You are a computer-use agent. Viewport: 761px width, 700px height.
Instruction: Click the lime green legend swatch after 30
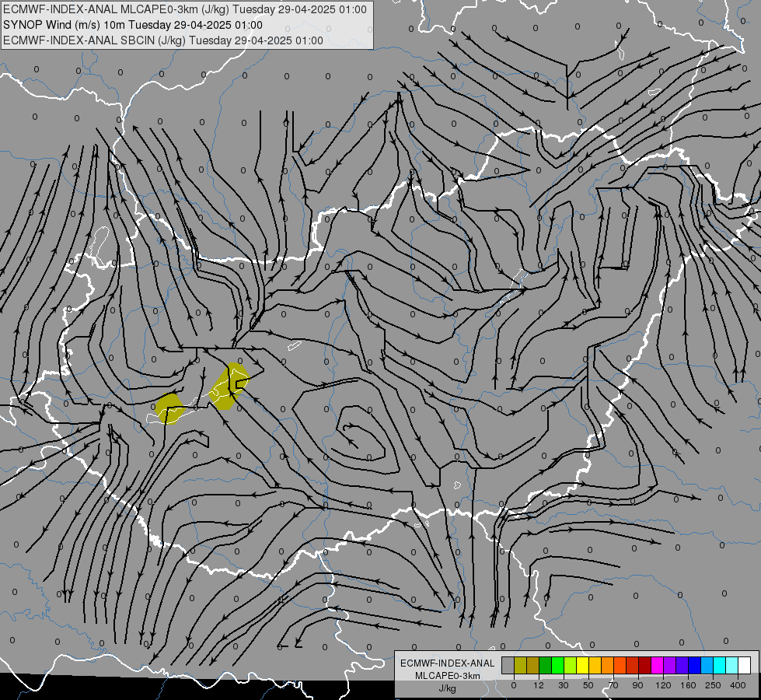click(x=570, y=665)
